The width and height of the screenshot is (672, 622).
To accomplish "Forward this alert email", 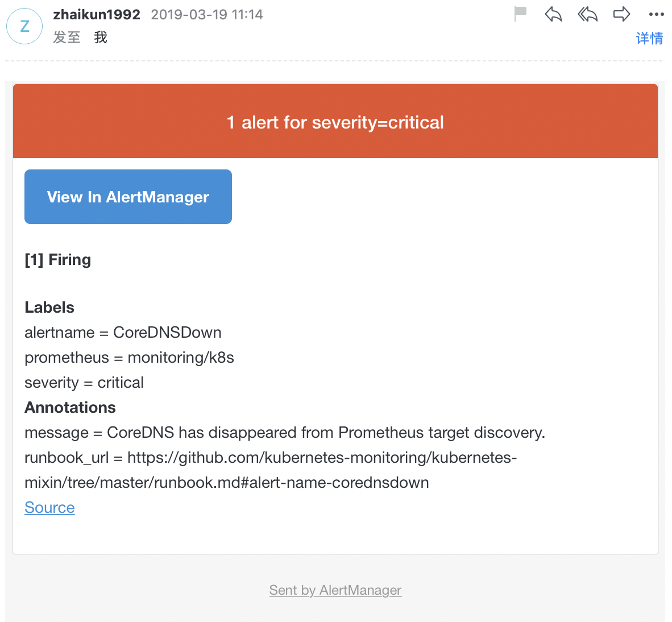I will 621,14.
